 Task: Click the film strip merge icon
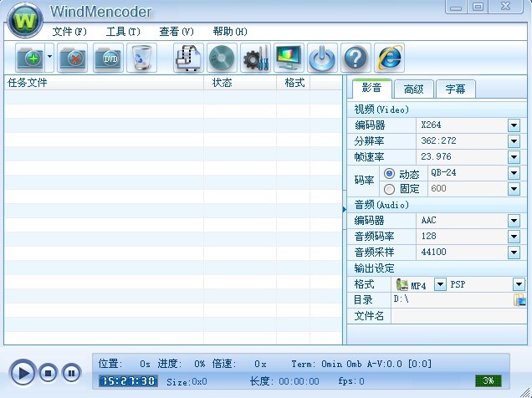188,58
